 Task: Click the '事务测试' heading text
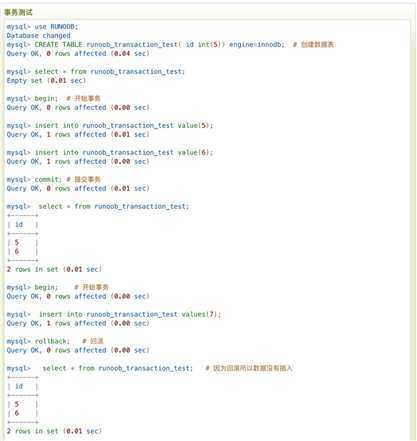point(18,13)
